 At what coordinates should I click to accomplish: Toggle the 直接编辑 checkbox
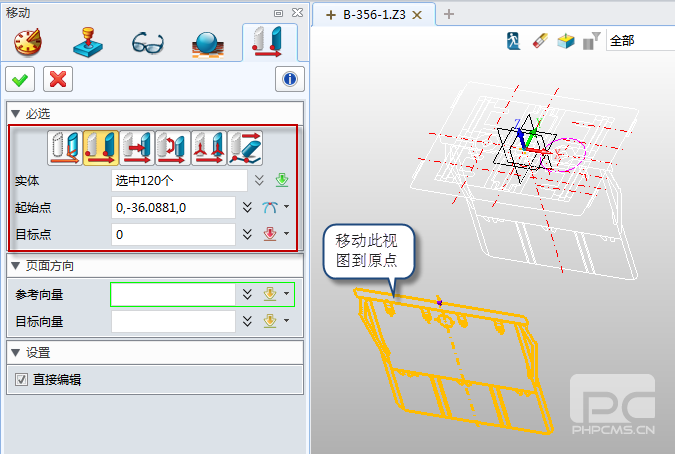click(21, 379)
